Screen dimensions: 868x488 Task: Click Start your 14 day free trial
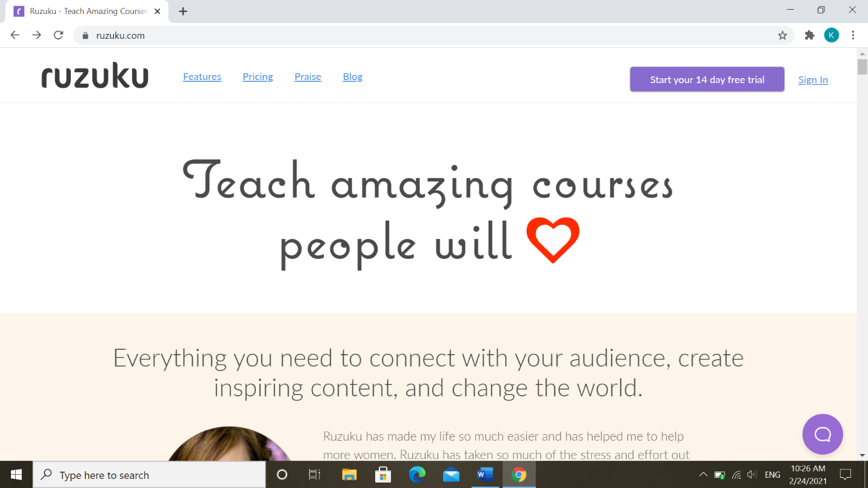pos(707,79)
